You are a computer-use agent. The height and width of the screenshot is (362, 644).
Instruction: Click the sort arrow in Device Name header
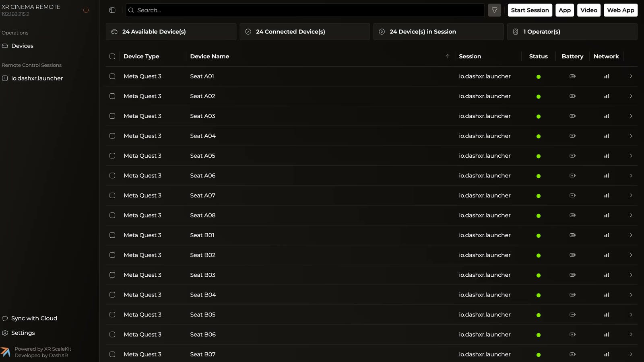tap(448, 56)
